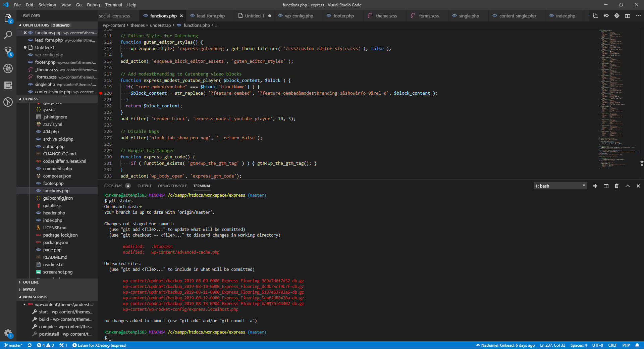The image size is (644, 349).
Task: Click the notifications bell in status bar
Action: point(637,345)
